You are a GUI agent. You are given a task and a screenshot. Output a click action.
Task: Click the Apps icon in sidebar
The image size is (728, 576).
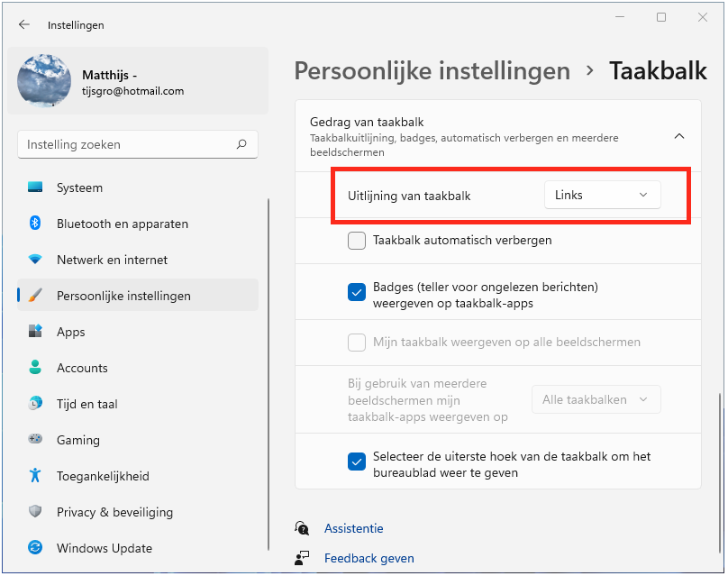point(35,332)
